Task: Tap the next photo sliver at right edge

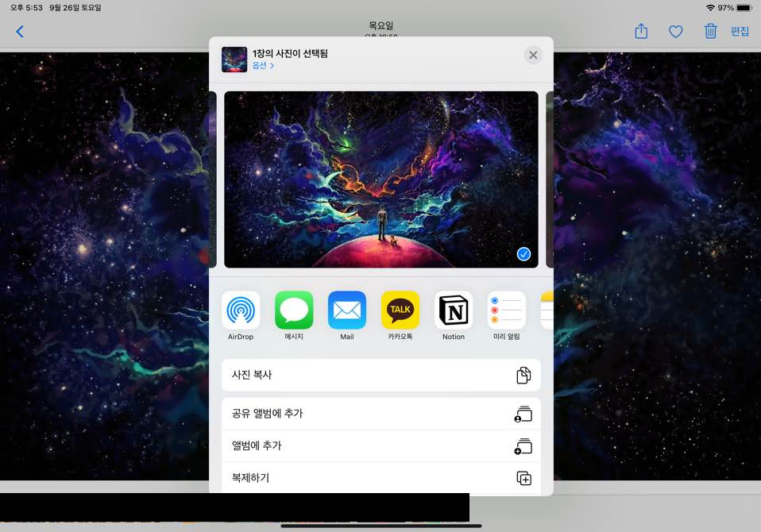Action: pos(550,179)
